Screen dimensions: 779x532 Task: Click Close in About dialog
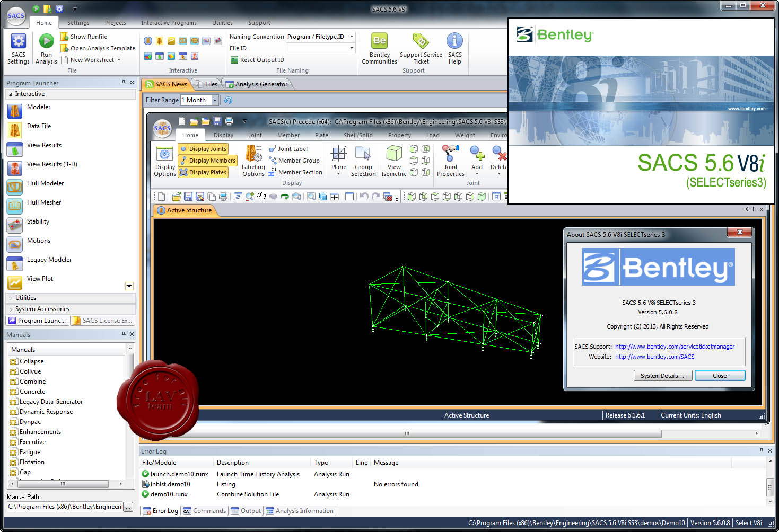click(x=720, y=376)
